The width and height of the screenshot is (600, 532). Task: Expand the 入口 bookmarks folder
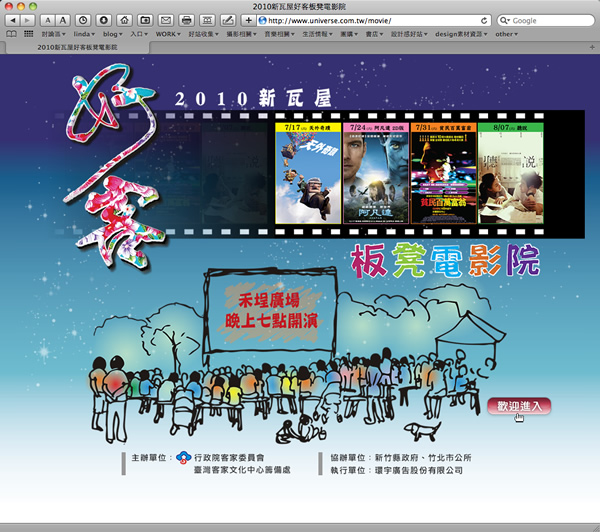139,34
